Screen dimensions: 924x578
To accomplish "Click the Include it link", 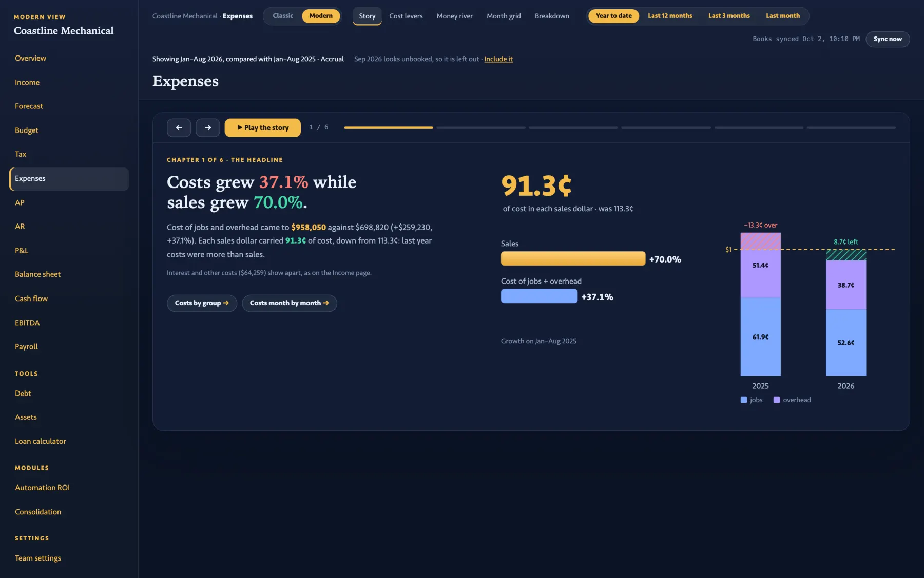I will click(x=498, y=59).
